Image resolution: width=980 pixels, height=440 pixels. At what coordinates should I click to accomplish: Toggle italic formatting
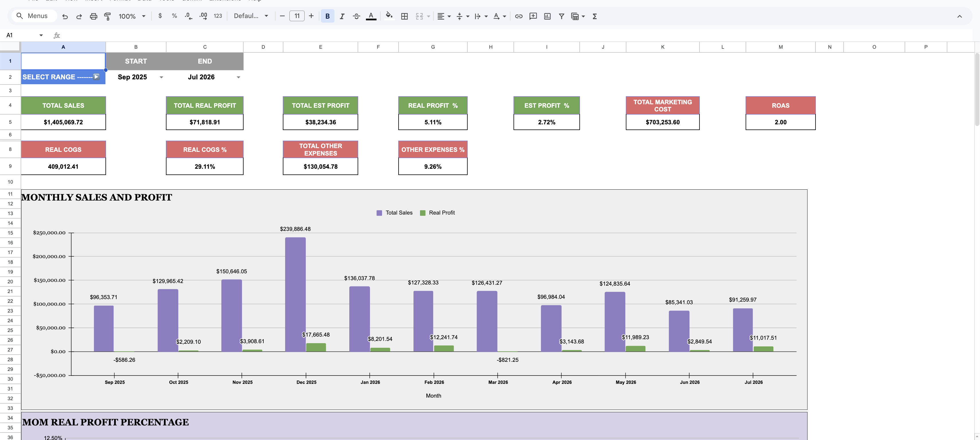pos(342,16)
